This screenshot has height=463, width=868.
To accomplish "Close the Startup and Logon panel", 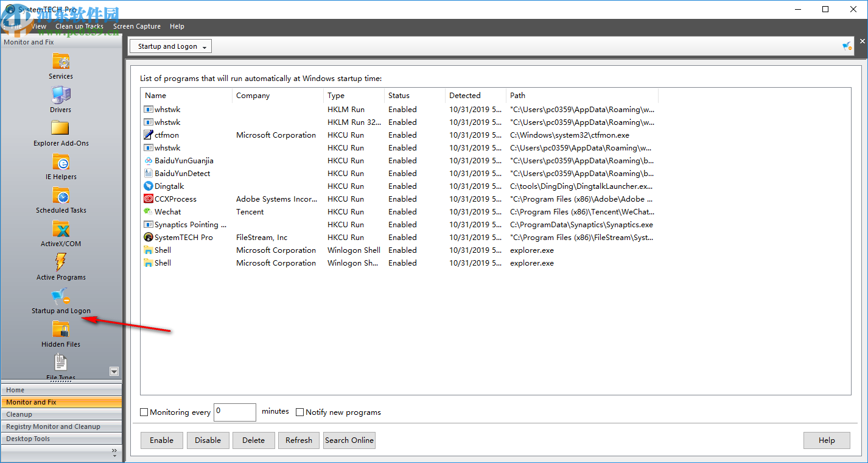I will click(862, 41).
